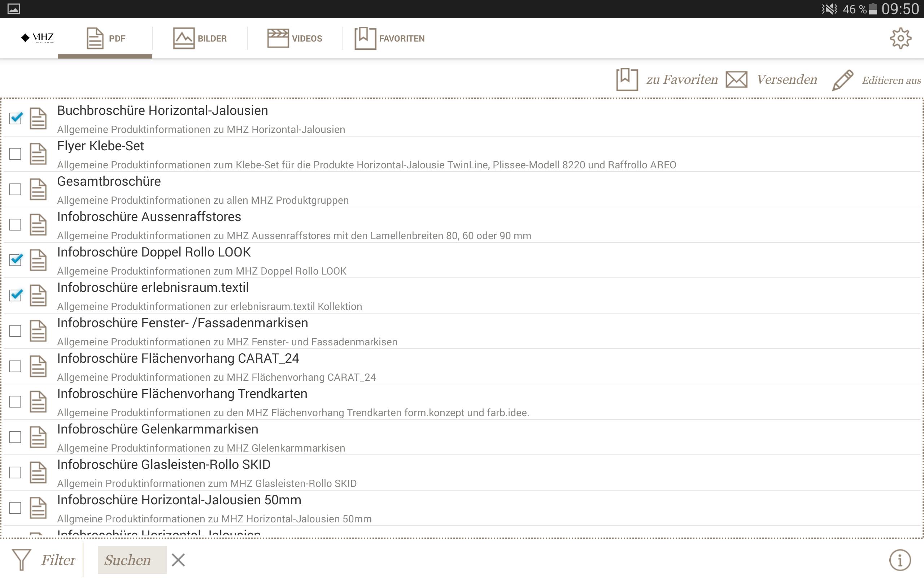Image resolution: width=924 pixels, height=578 pixels.
Task: Click document icon of Flächenvorhang Trendkarten
Action: point(38,402)
